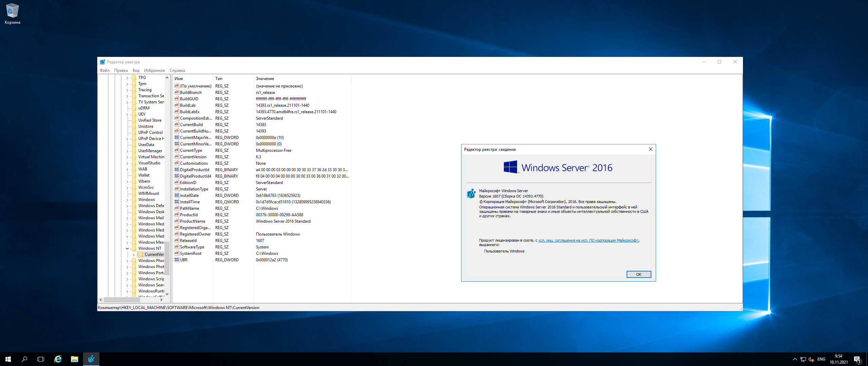868x366 pixels.
Task: Expand the UEV tree node
Action: click(127, 115)
